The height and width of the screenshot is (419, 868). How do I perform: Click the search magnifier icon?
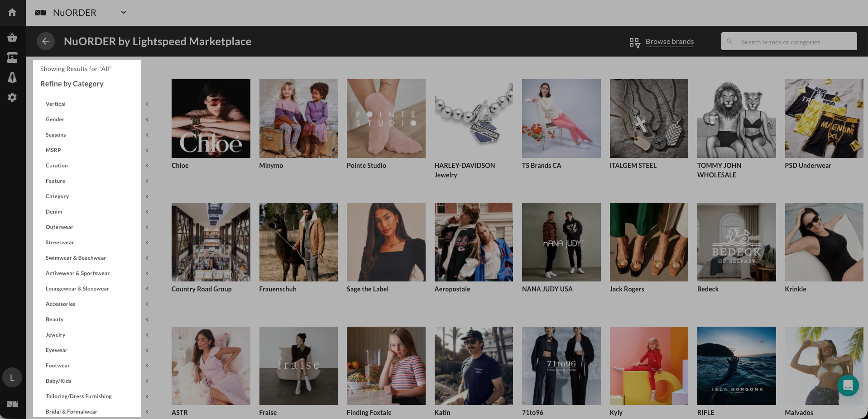(x=729, y=41)
